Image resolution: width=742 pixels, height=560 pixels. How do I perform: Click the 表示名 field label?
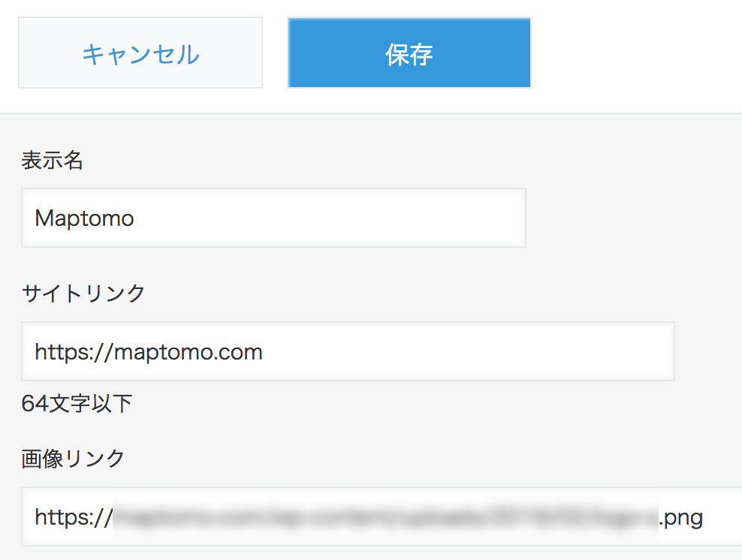[x=53, y=161]
